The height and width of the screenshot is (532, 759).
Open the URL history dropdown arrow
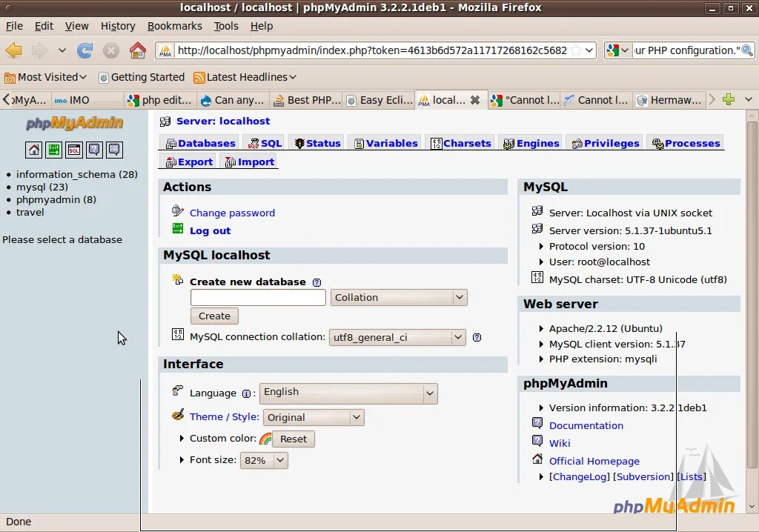589,50
